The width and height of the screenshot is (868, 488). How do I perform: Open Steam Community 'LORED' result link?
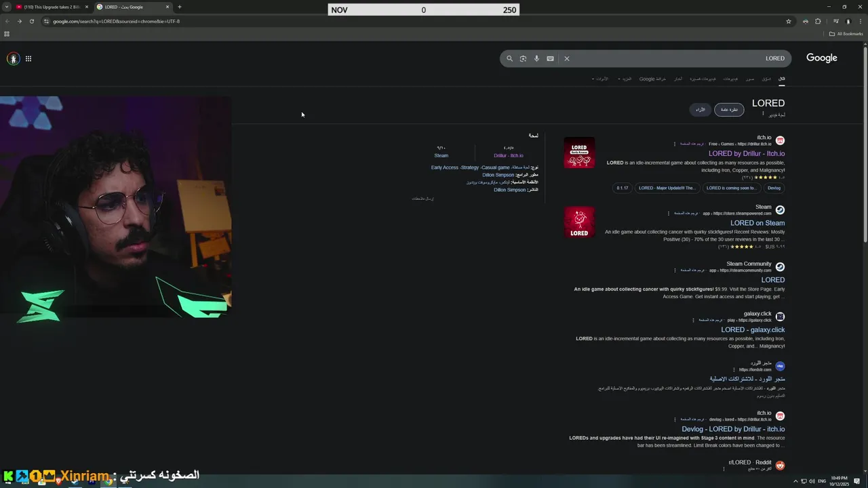click(x=773, y=280)
